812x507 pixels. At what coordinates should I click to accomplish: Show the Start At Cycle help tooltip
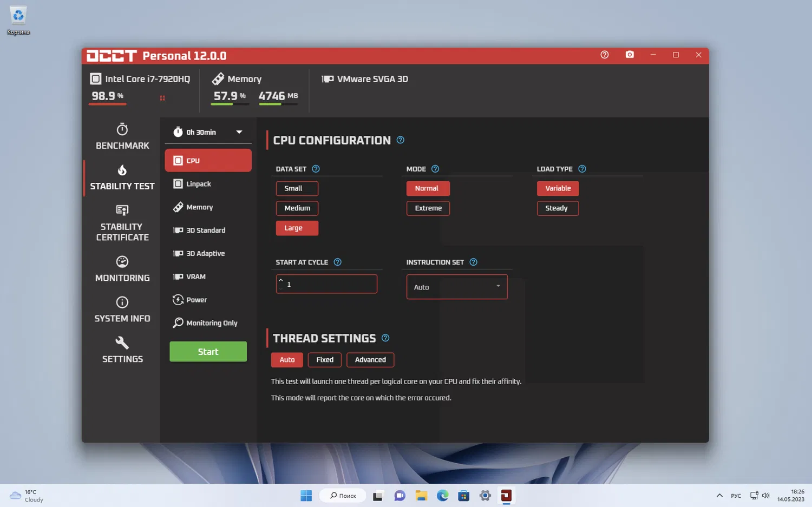tap(338, 262)
